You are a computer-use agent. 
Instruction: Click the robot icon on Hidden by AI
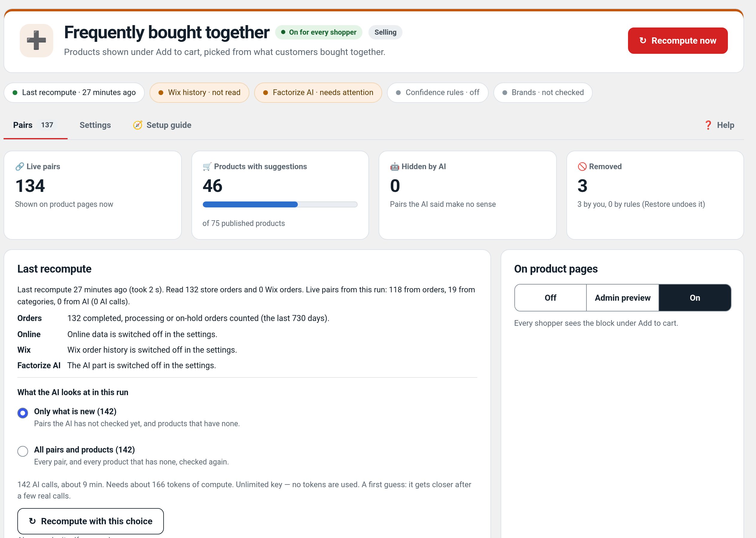coord(394,166)
